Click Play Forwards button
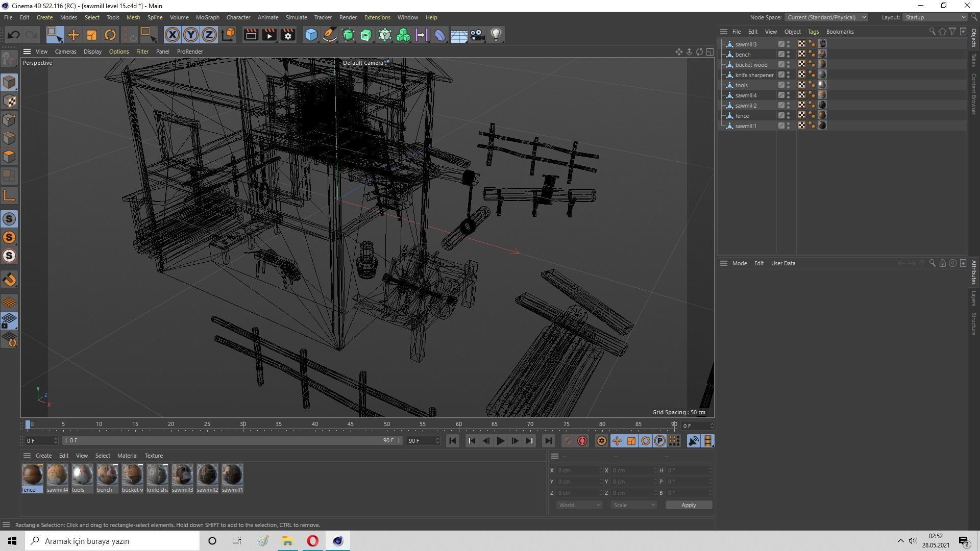 500,441
